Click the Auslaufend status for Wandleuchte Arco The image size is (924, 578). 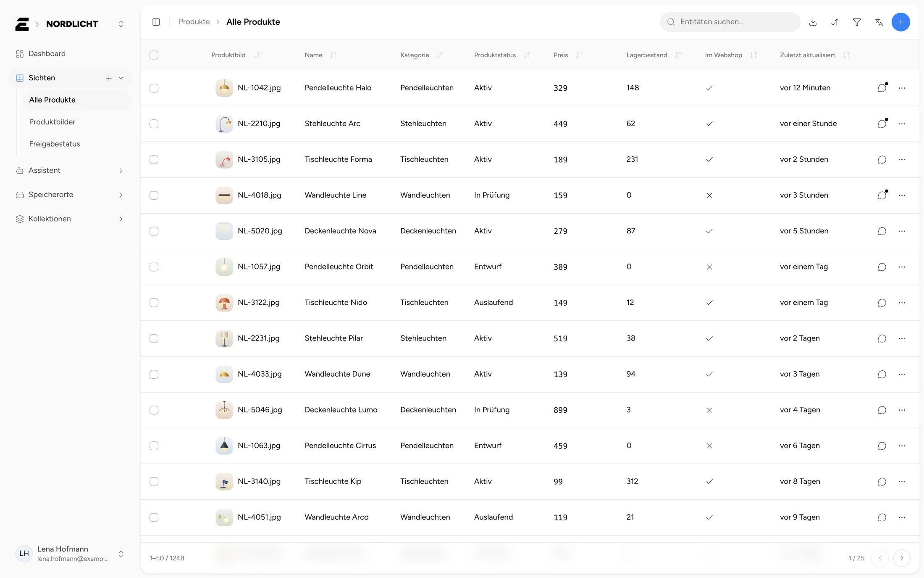[x=493, y=517]
